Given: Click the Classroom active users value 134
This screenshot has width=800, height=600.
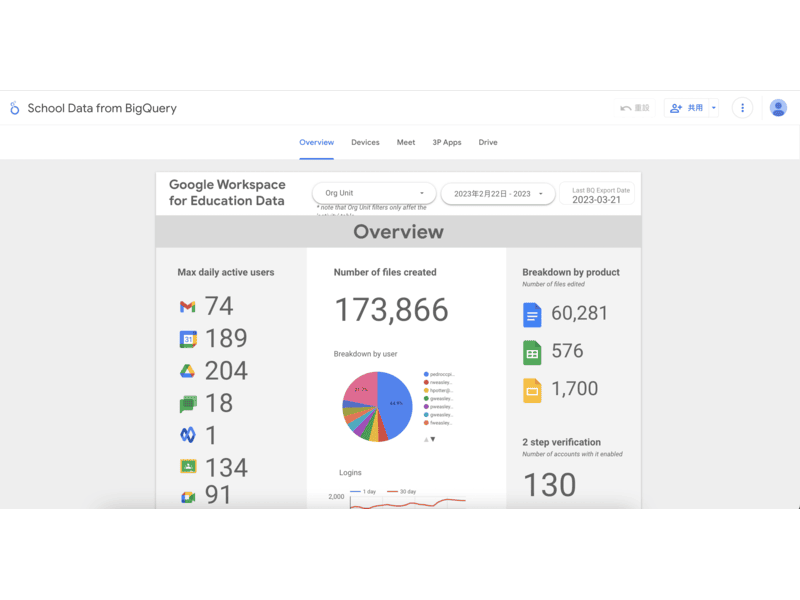Looking at the screenshot, I should tap(226, 467).
